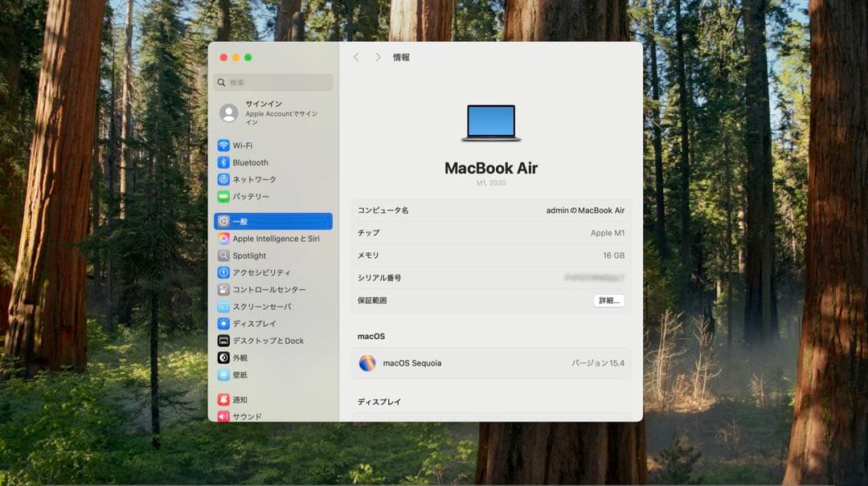Viewport: 868px width, 486px height.
Task: Open the Spotlight settings icon
Action: click(x=226, y=255)
